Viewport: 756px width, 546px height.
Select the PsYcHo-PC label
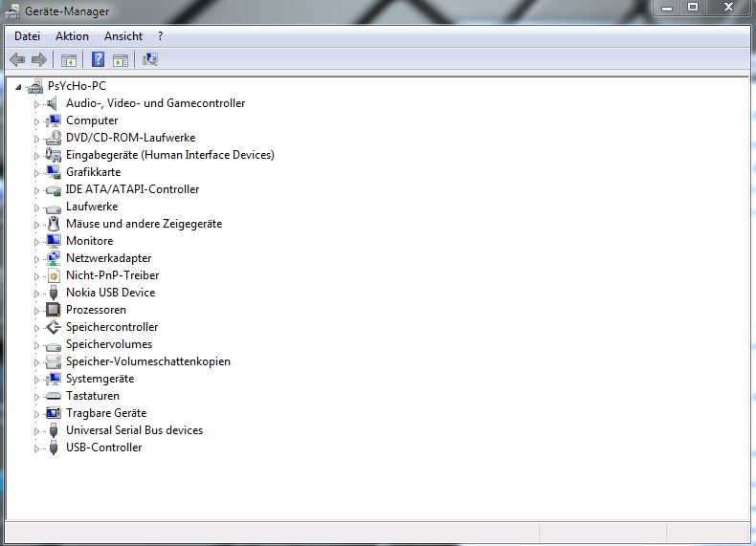tap(77, 86)
